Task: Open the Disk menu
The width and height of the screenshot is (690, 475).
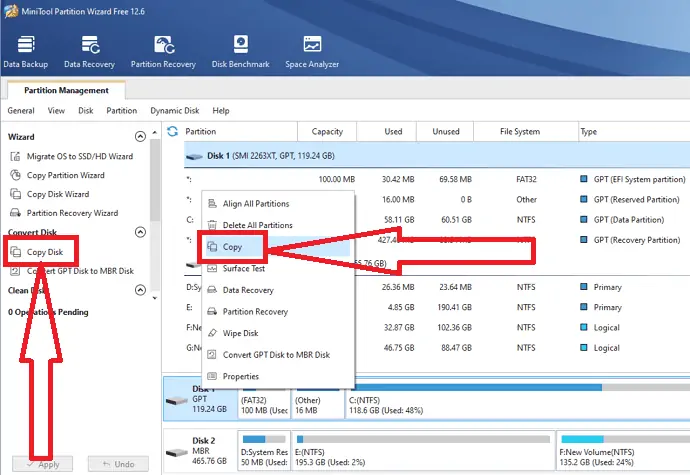Action: [85, 110]
